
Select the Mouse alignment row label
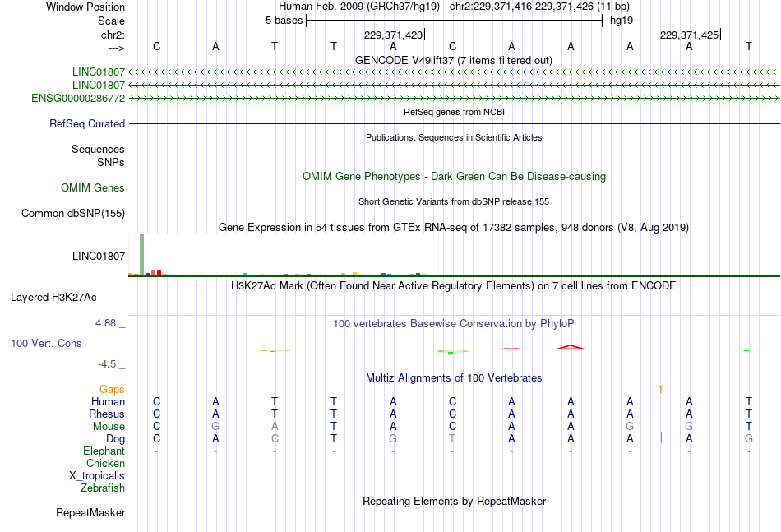(109, 427)
